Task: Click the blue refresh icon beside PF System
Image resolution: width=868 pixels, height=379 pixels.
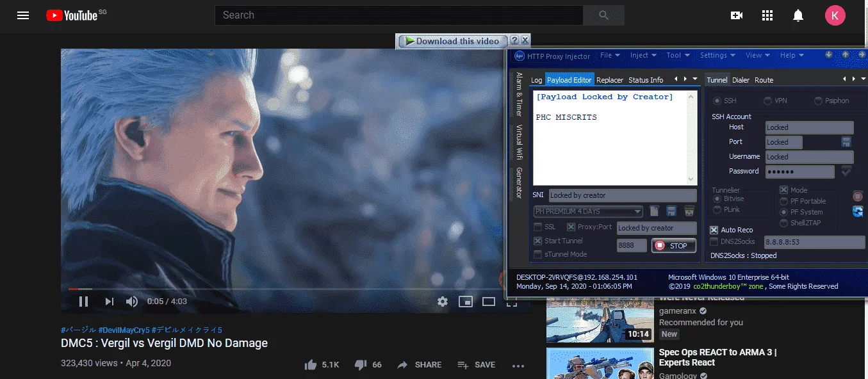Action: pos(858,212)
